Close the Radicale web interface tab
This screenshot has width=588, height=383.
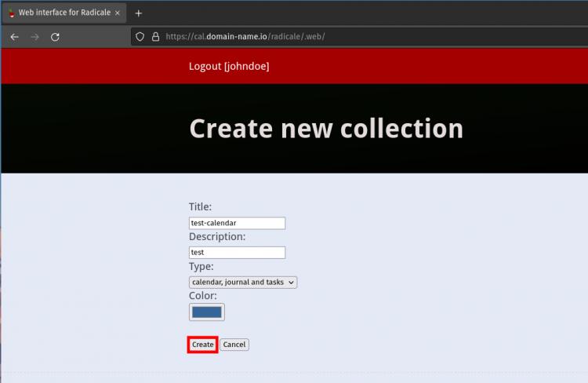tap(118, 13)
